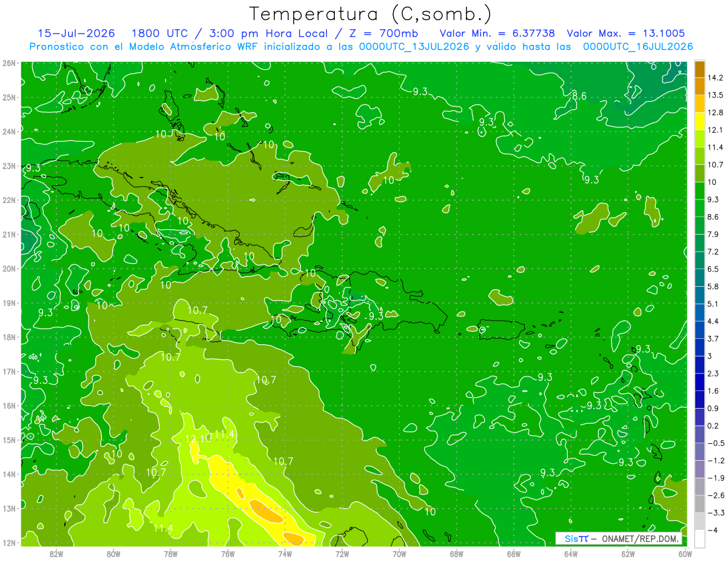The height and width of the screenshot is (562, 728).
Task: Click the '13.5' legend value
Action: [x=715, y=95]
